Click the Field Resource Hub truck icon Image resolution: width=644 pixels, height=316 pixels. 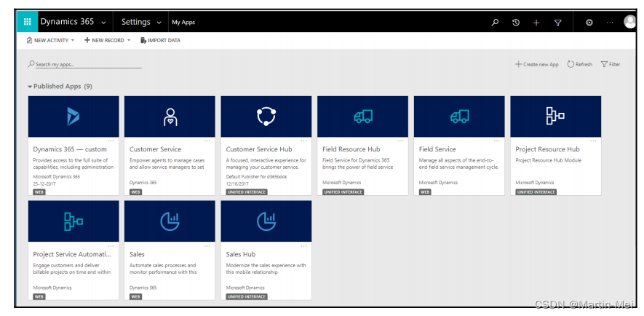[363, 116]
